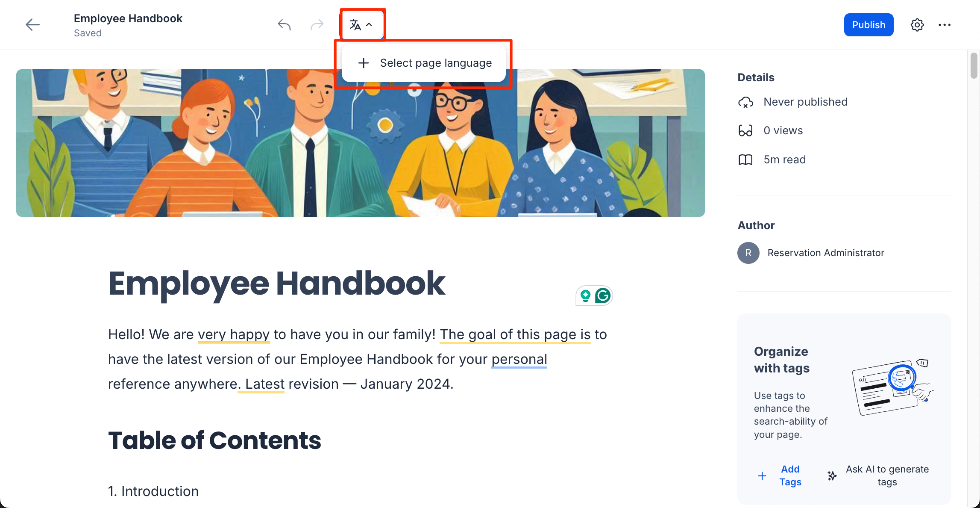980x508 pixels.
Task: Choose Select page language option
Action: [424, 63]
